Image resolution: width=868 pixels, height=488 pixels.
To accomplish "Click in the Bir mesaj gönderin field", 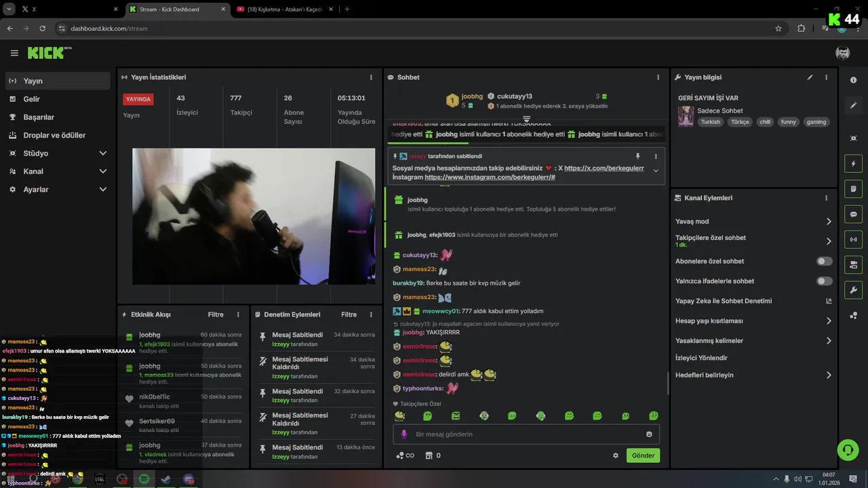I will tap(526, 434).
